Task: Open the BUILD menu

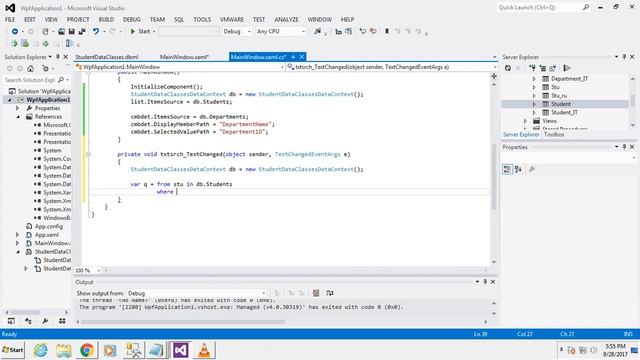Action: pyautogui.click(x=106, y=19)
